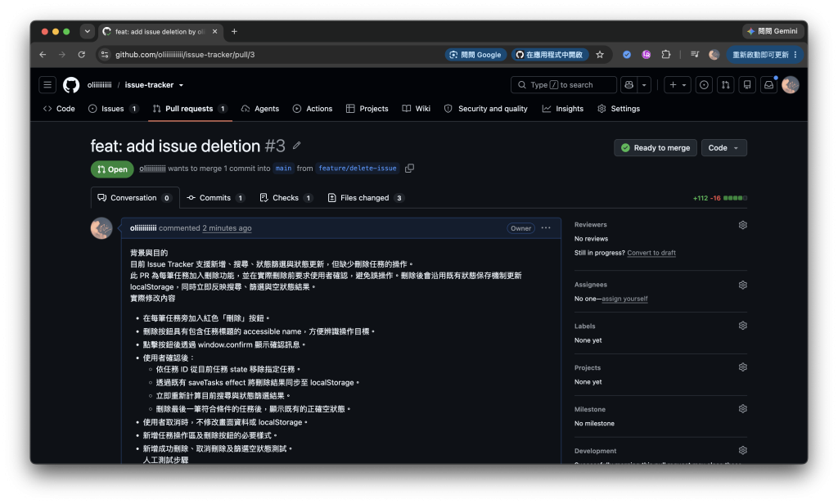Open the Assignees gear settings
The image size is (838, 504).
point(742,285)
